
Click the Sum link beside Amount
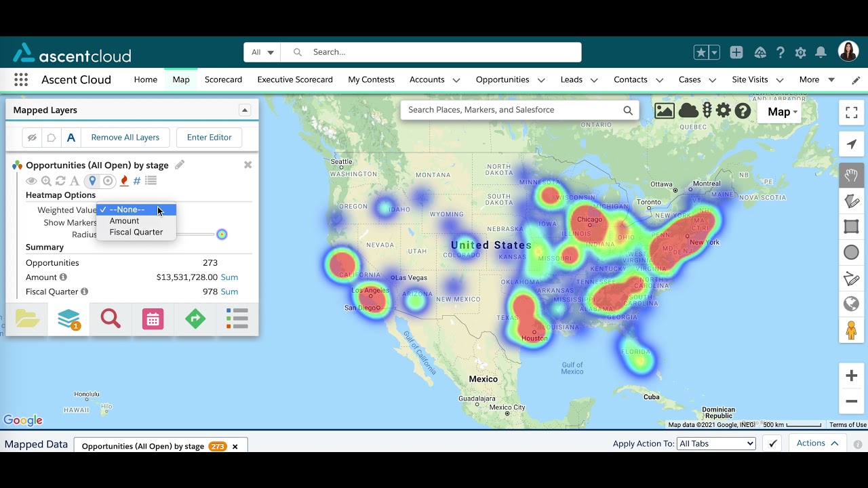[x=229, y=277]
